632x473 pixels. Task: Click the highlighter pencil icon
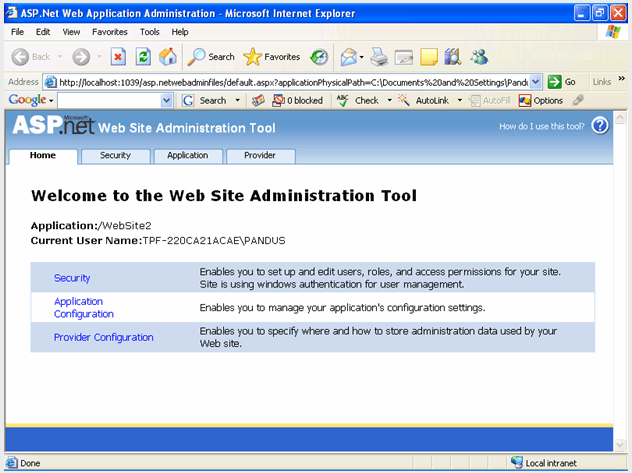[578, 100]
